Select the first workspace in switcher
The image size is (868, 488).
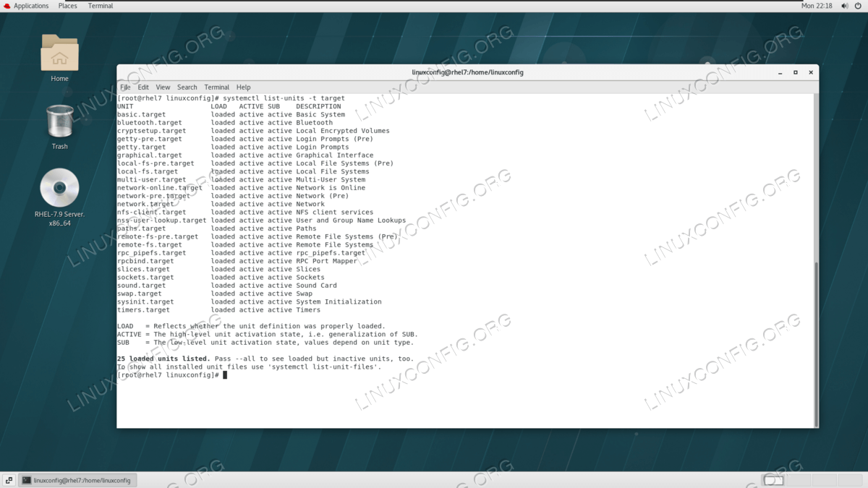(774, 480)
